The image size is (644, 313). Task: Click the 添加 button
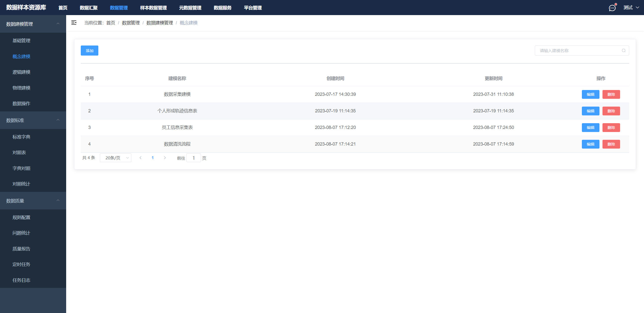click(90, 51)
